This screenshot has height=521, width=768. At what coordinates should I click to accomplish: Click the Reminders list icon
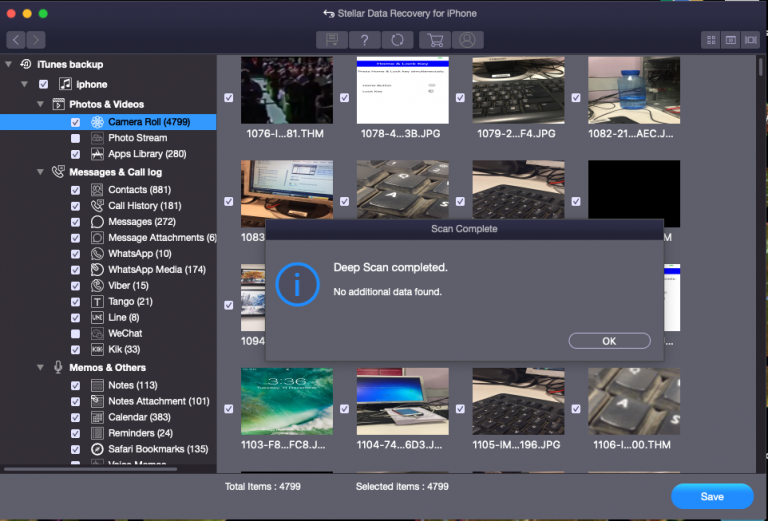click(x=97, y=433)
